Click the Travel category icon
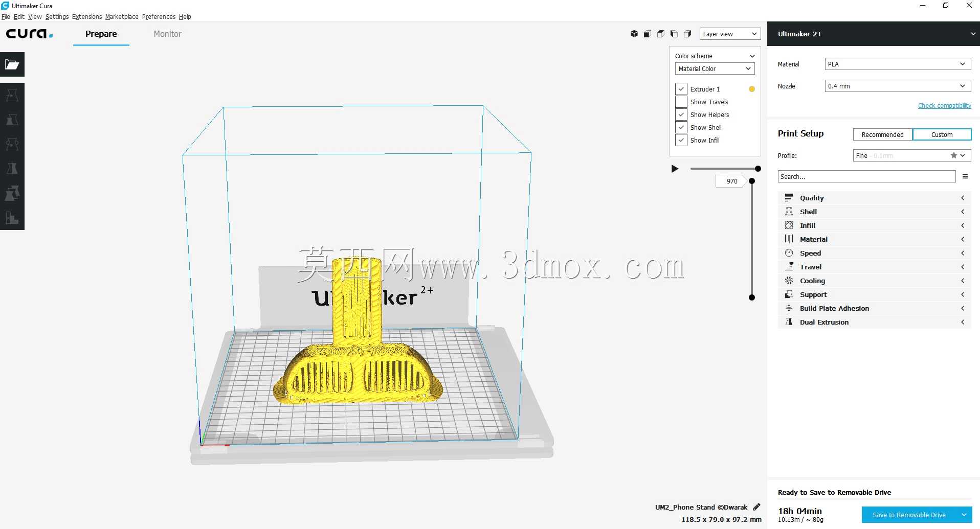 (789, 267)
